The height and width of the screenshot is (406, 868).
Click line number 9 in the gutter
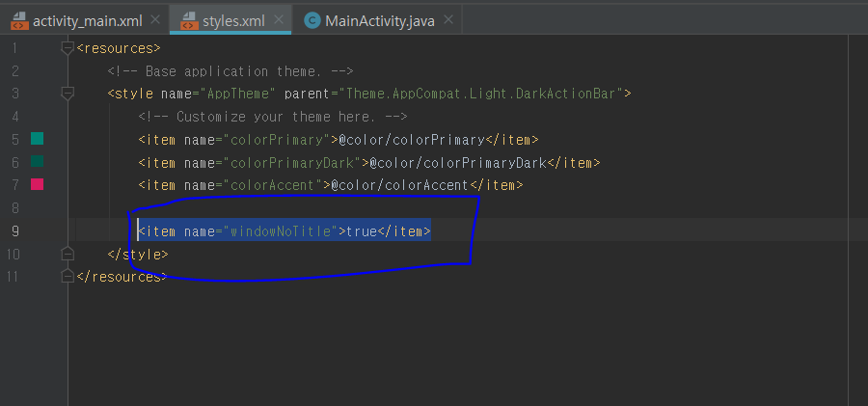pyautogui.click(x=14, y=231)
